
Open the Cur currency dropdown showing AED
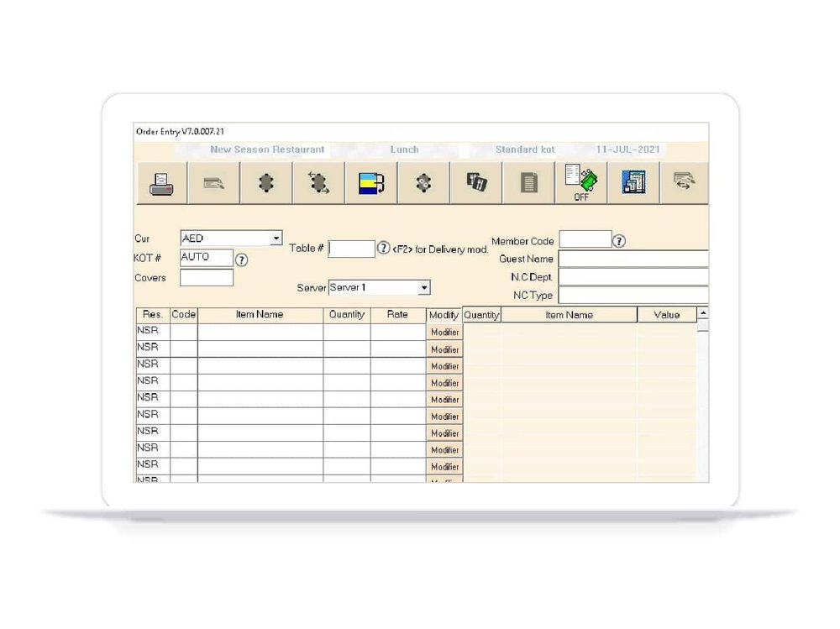(x=277, y=238)
